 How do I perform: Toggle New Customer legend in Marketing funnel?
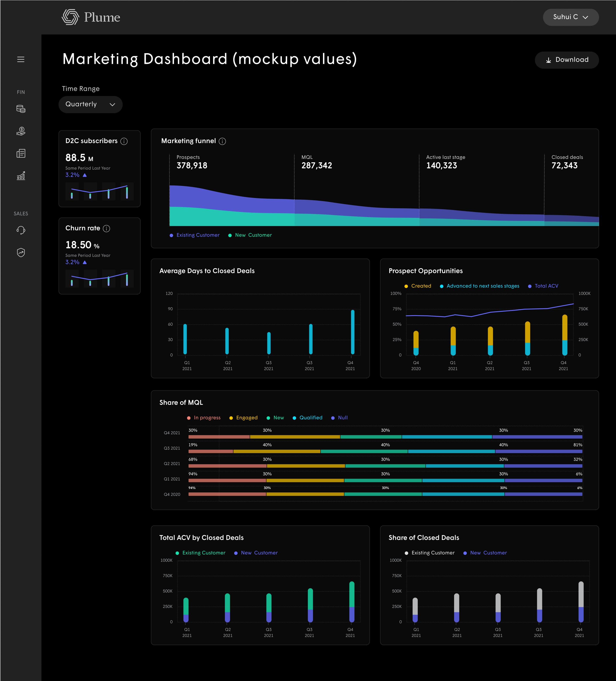click(250, 235)
